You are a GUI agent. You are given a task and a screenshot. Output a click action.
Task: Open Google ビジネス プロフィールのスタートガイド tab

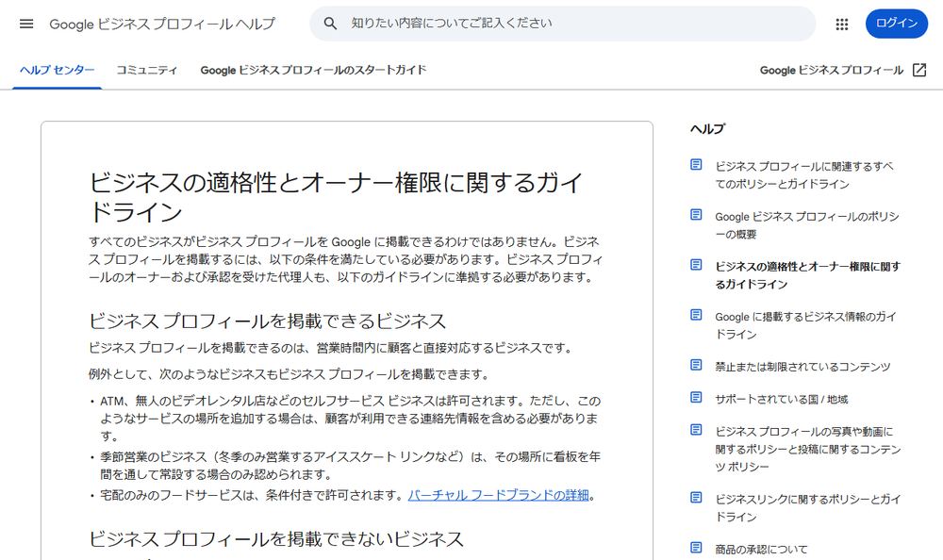(313, 70)
